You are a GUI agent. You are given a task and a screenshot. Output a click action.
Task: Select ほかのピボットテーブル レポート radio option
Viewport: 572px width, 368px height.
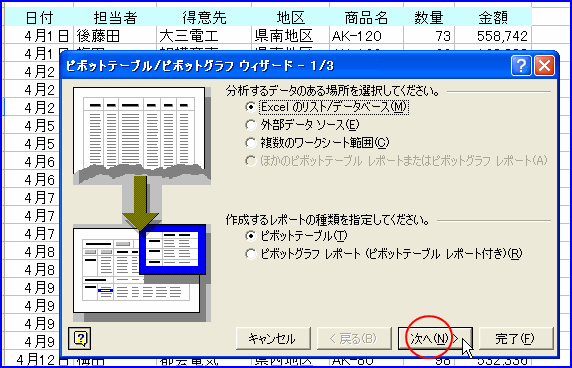tap(396, 161)
